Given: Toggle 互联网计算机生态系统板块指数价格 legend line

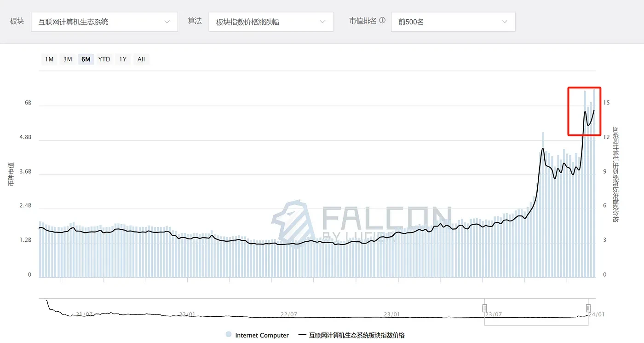Looking at the screenshot, I should point(351,335).
